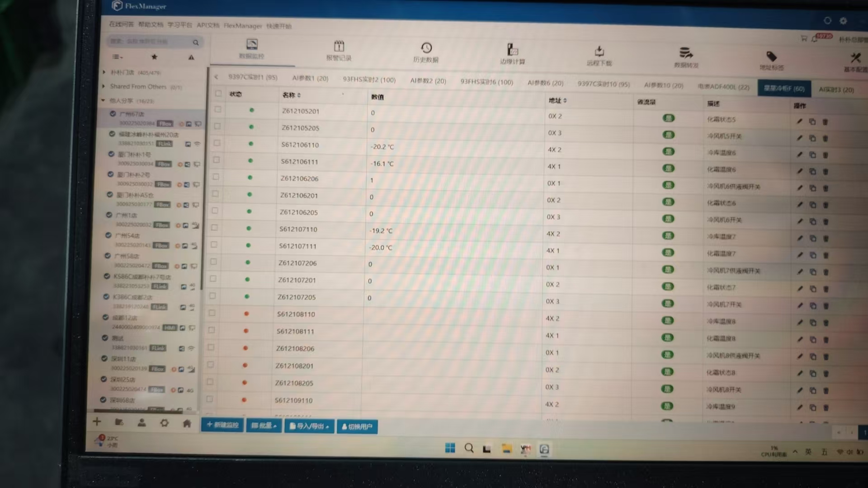
Task: Toggle the select-all checkbox in table header
Action: tap(218, 93)
